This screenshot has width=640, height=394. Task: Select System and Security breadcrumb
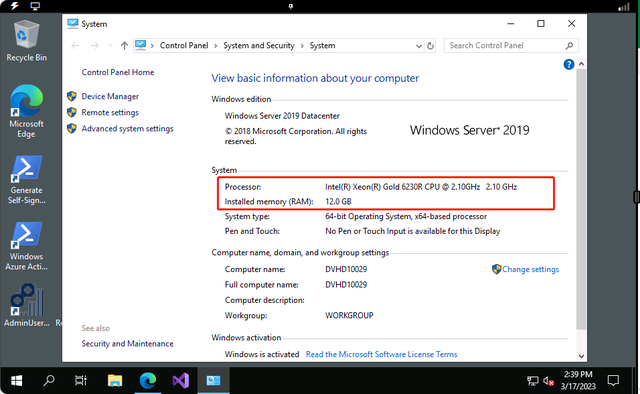click(x=259, y=46)
